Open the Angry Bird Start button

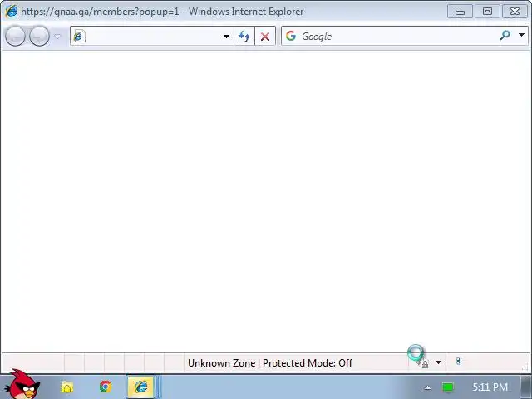pos(23,384)
